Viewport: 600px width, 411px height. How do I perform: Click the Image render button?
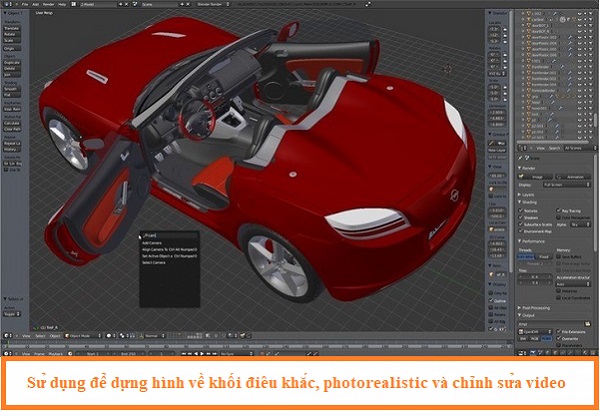[538, 175]
